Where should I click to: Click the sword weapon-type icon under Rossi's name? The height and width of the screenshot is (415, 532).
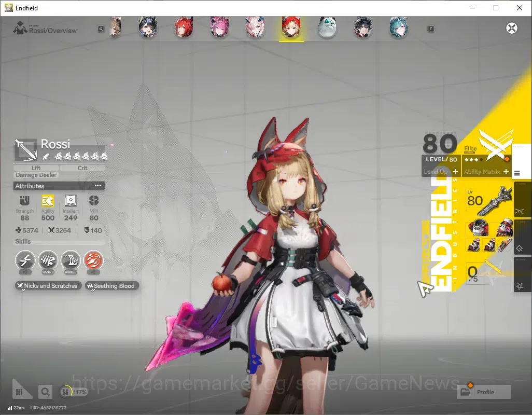click(46, 157)
